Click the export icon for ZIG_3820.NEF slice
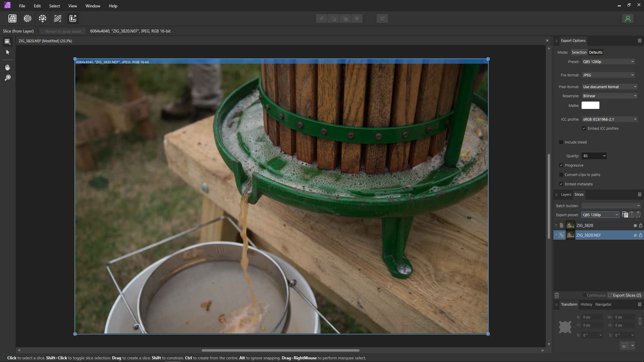Image resolution: width=644 pixels, height=362 pixels. tap(640, 235)
